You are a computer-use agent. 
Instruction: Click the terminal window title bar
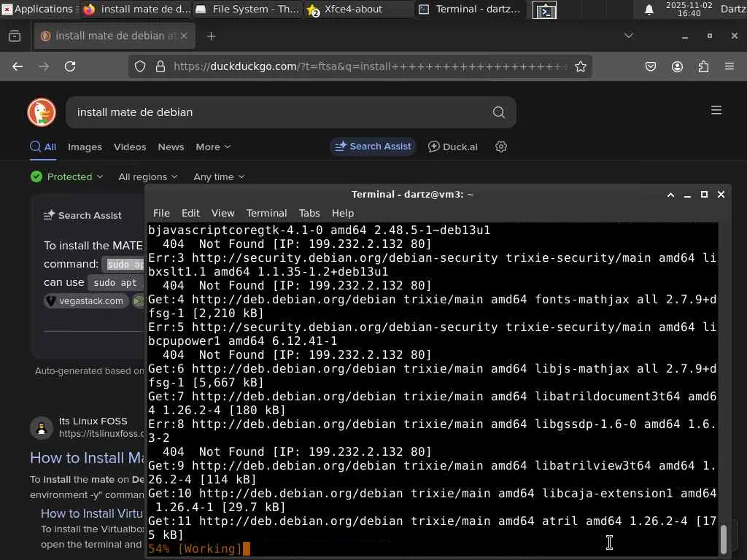click(413, 194)
